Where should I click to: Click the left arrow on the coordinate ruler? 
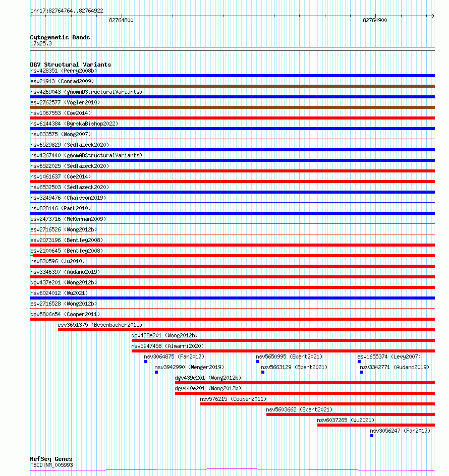click(32, 16)
